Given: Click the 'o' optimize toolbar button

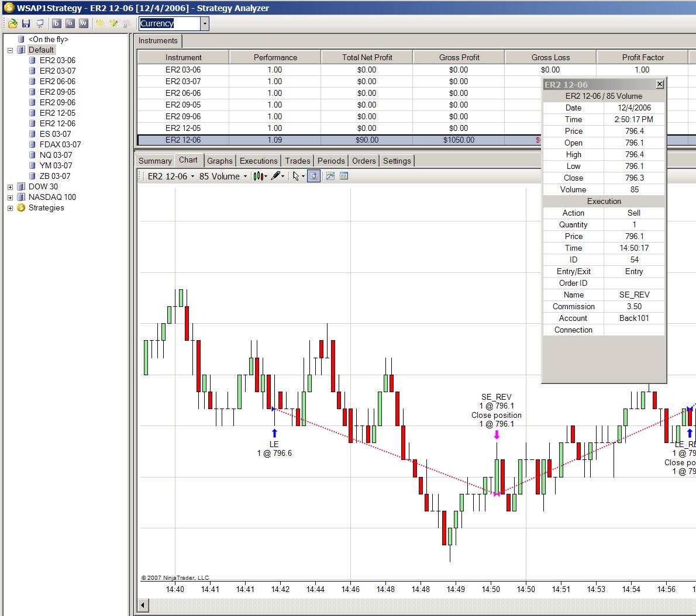Looking at the screenshot, I should pos(70,23).
